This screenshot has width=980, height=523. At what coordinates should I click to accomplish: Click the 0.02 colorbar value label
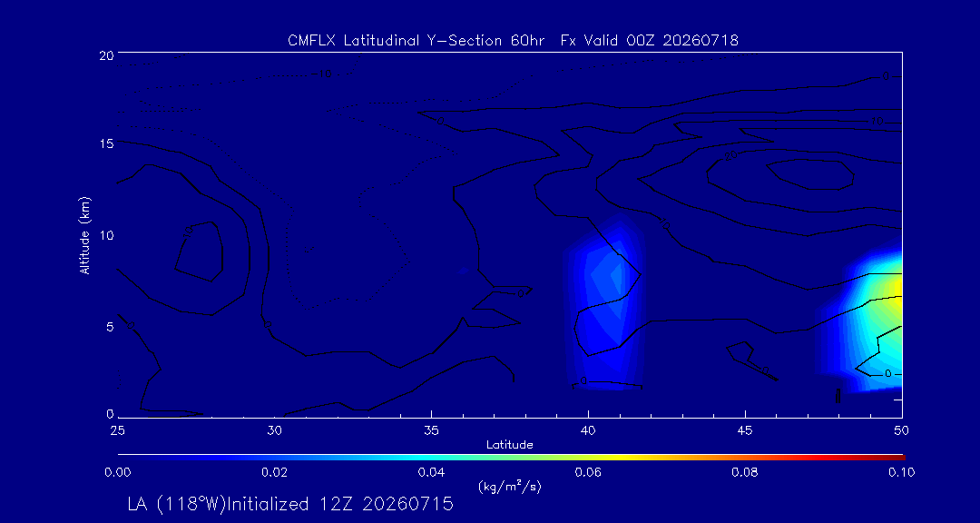[274, 472]
